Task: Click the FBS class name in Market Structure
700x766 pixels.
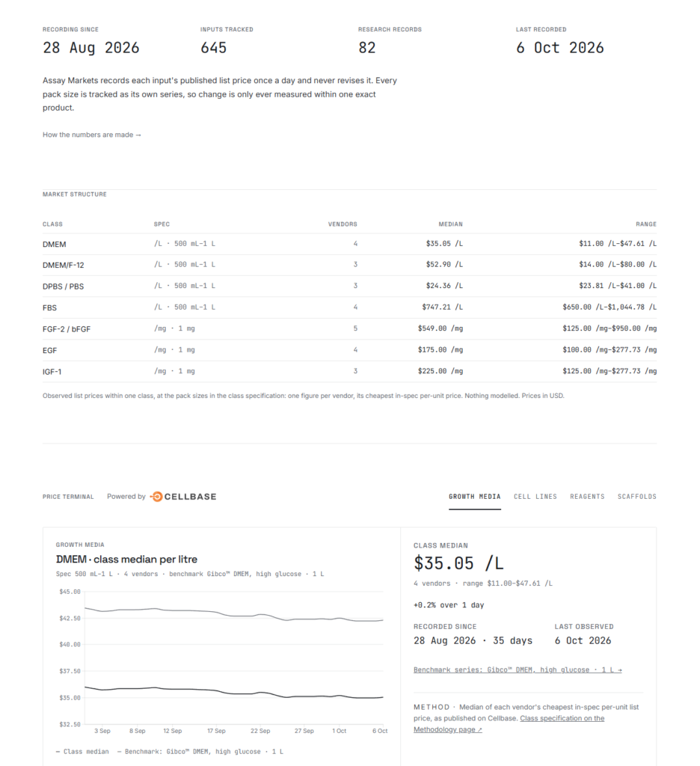Action: coord(49,307)
